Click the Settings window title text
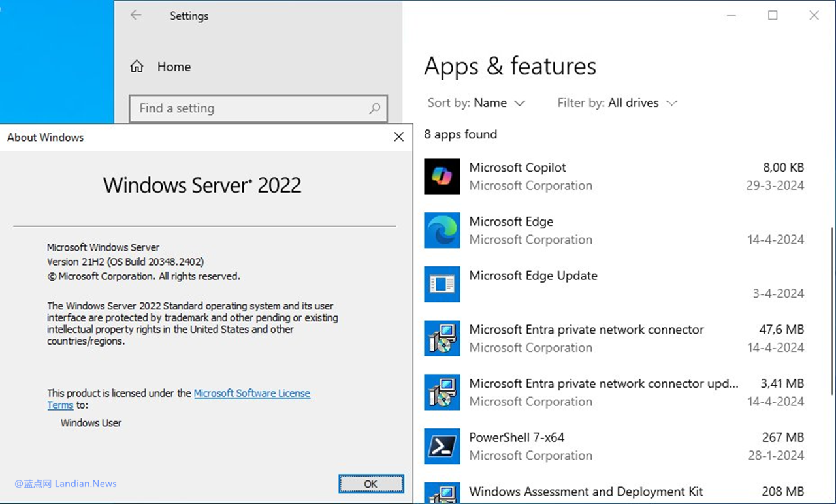 point(189,16)
